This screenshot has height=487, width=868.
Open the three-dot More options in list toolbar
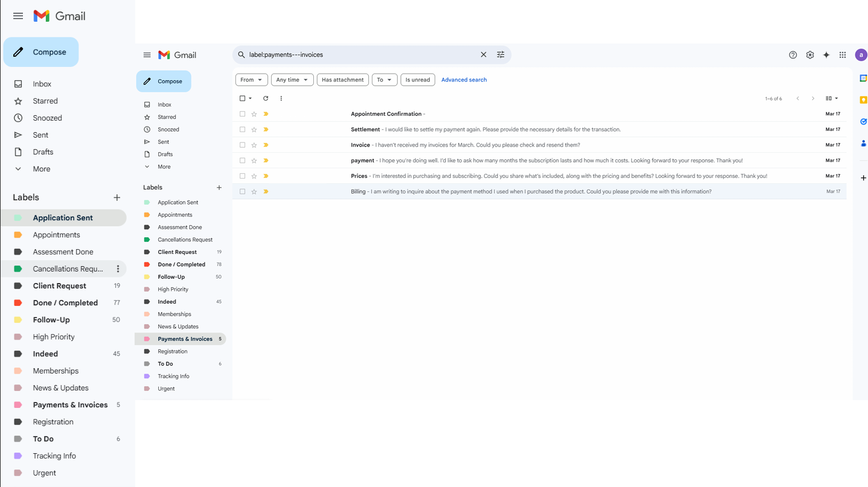(x=281, y=98)
